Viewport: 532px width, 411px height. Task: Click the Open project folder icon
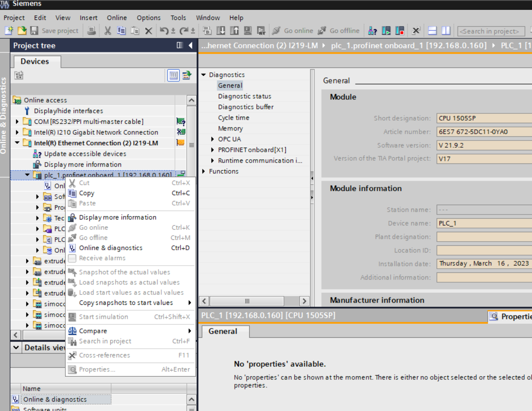[21, 31]
